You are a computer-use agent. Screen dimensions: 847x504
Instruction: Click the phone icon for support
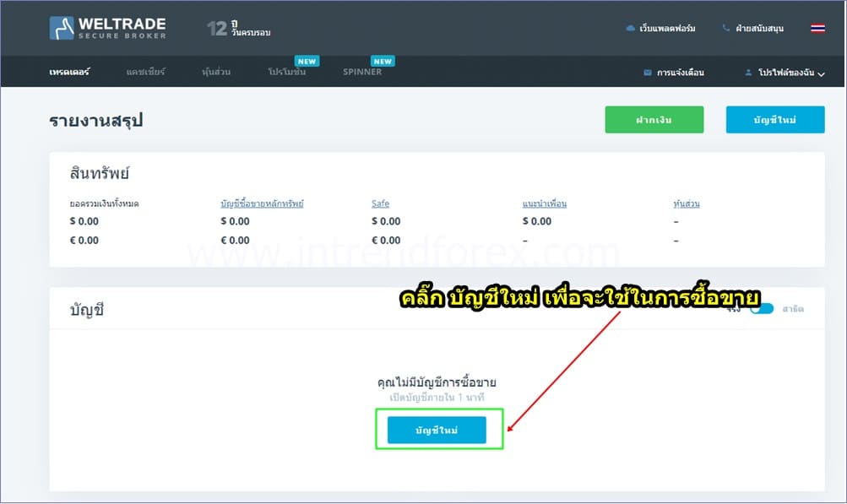pyautogui.click(x=725, y=29)
